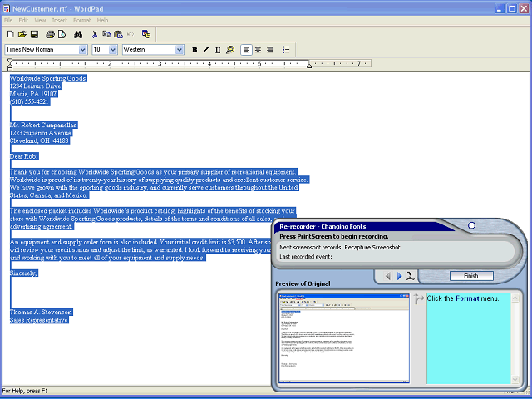Open the Edit menu
This screenshot has width=532, height=399.
(23, 20)
